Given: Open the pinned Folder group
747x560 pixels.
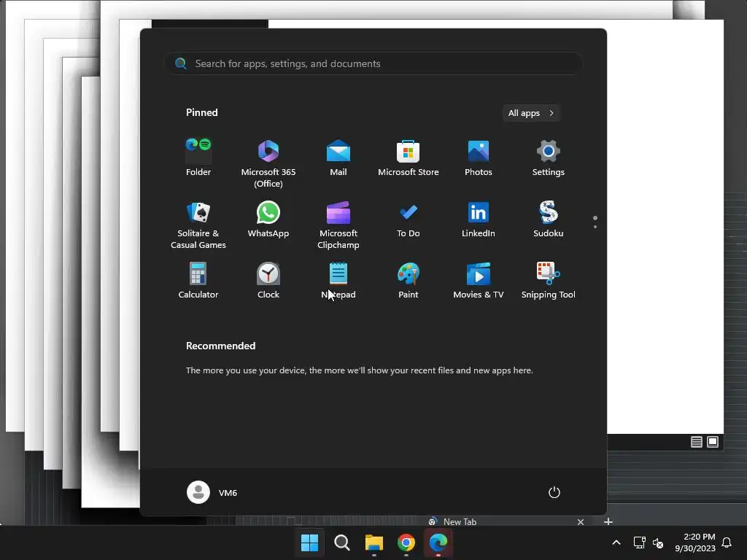Looking at the screenshot, I should coord(198,157).
